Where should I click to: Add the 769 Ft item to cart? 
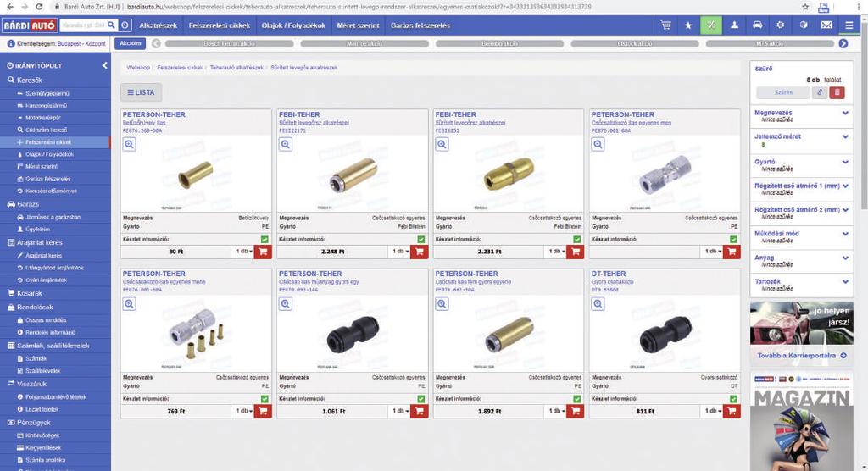pos(263,411)
